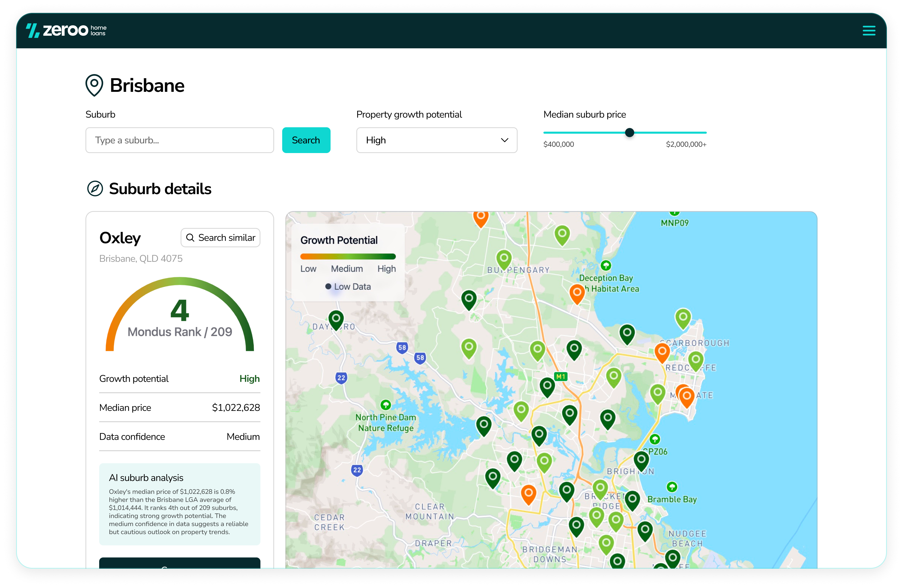Click the Low Data legend dot
This screenshot has height=588, width=903.
click(x=328, y=286)
